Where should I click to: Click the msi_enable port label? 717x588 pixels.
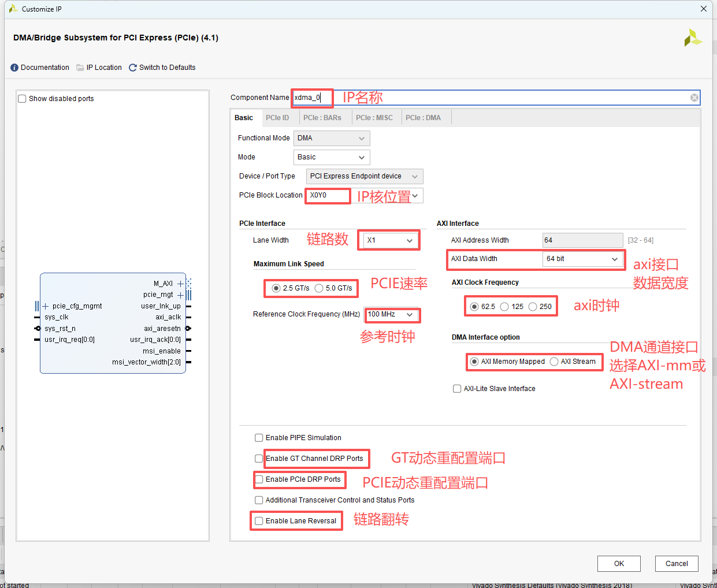tap(162, 351)
